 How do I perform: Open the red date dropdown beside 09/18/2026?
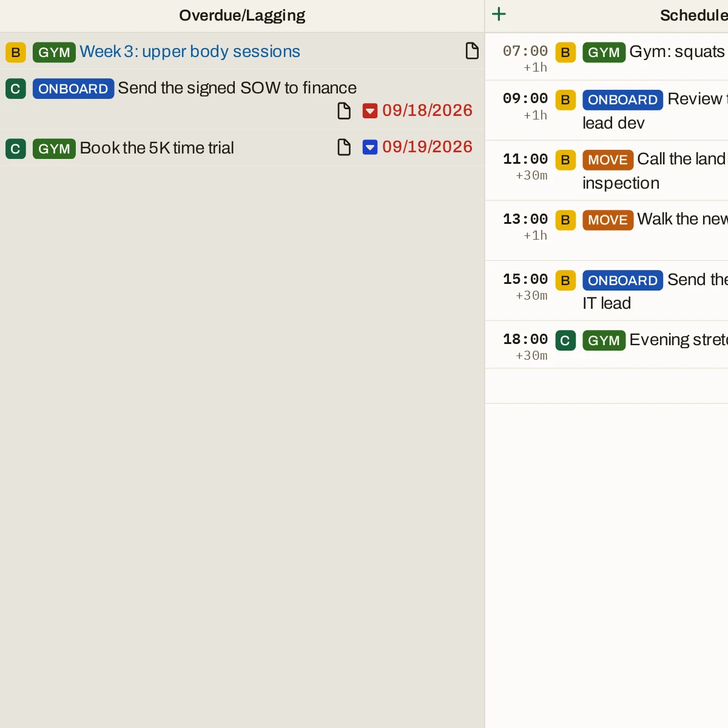pos(370,111)
